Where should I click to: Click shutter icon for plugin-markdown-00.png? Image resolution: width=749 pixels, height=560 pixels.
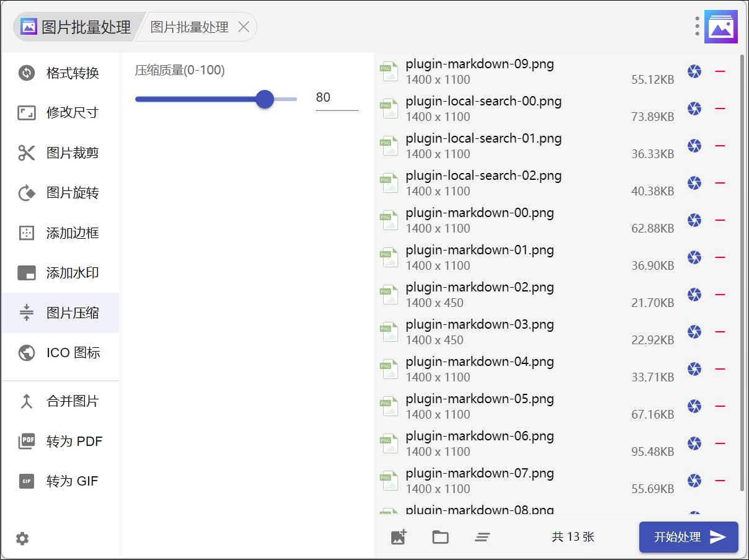tap(694, 220)
